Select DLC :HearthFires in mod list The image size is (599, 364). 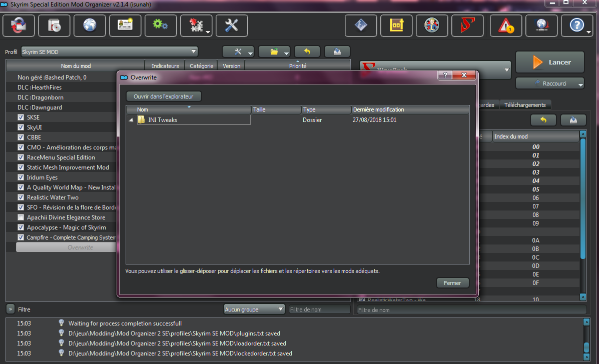[x=62, y=87]
